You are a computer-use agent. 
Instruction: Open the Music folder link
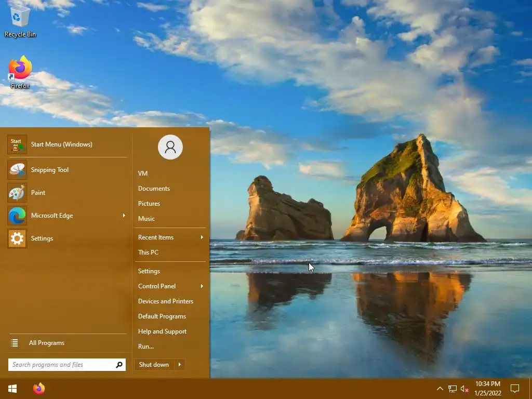pos(146,219)
